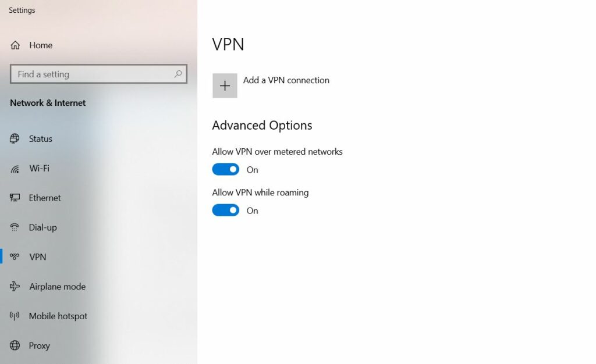596x364 pixels.
Task: Click the Home house icon
Action: (15, 45)
